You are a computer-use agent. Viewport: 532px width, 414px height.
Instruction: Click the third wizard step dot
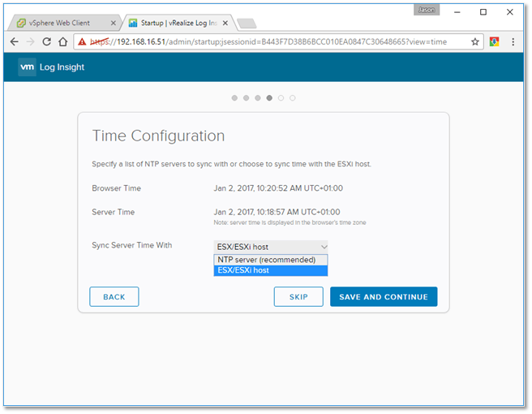pyautogui.click(x=258, y=97)
